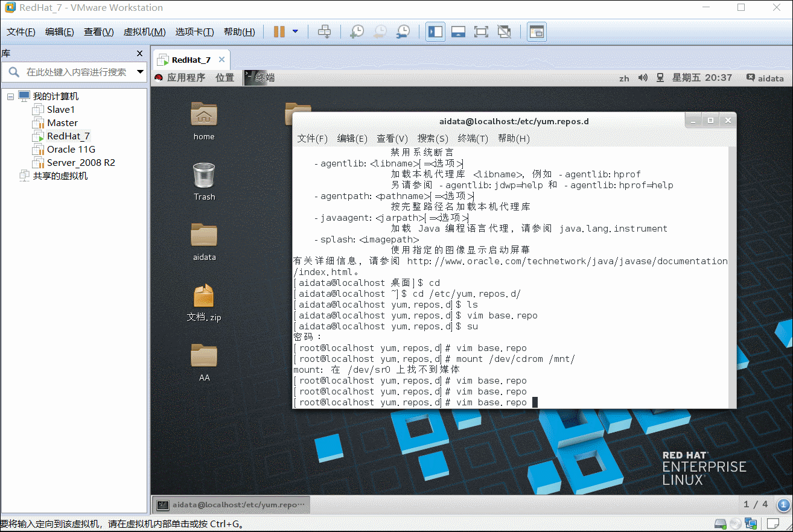Close the RedHat_7 tab
The height and width of the screenshot is (532, 793).
221,60
